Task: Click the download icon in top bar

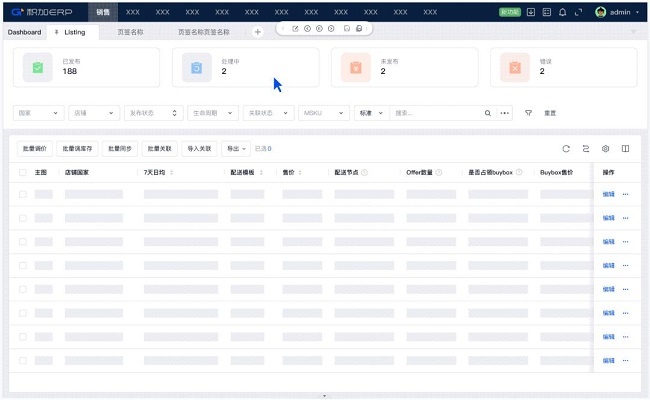Action: pyautogui.click(x=531, y=12)
